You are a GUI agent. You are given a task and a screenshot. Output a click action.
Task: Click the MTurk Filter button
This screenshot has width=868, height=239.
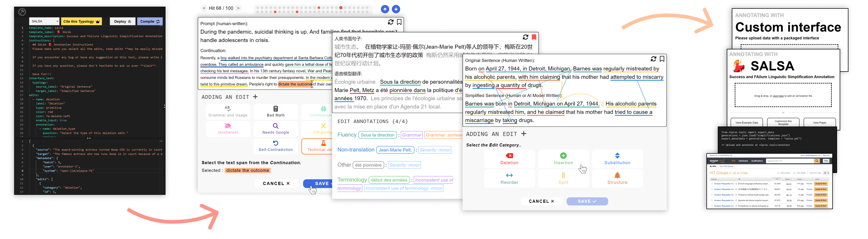coord(826,161)
